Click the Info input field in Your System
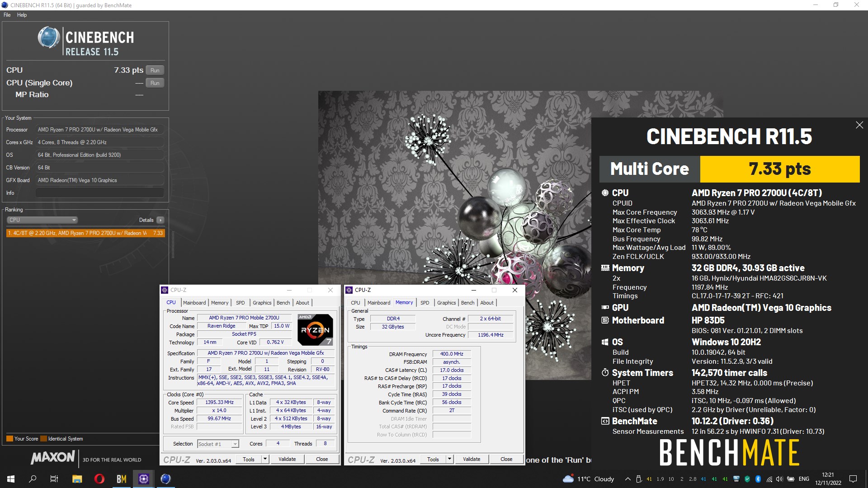Viewport: 868px width, 488px height. (99, 193)
